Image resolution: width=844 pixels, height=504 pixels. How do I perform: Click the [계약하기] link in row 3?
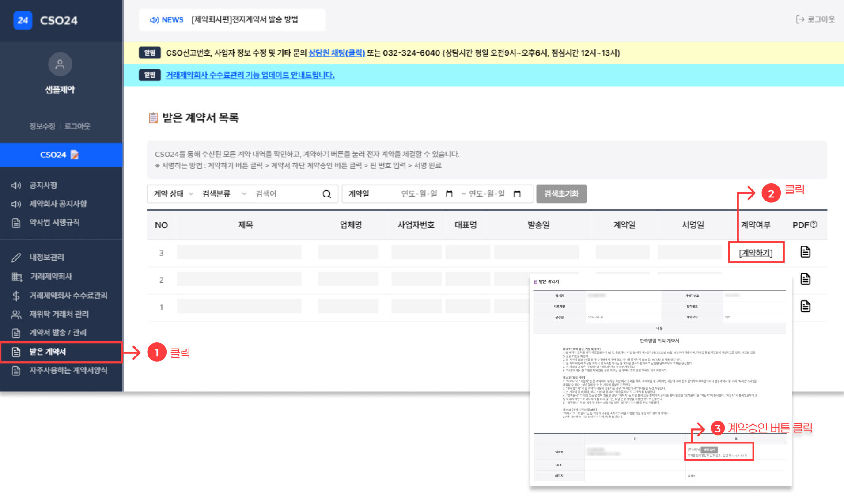coord(756,253)
